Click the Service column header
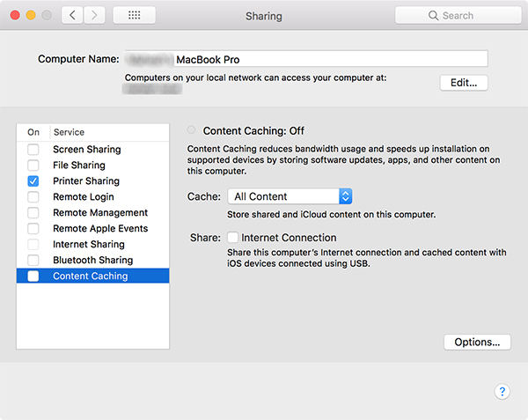528x420 pixels. tap(69, 132)
